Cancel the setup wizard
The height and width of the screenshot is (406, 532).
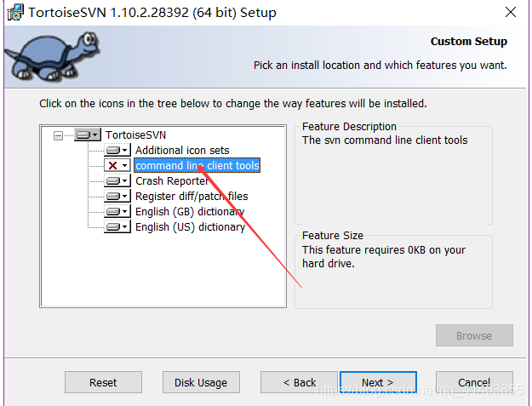[x=474, y=382]
